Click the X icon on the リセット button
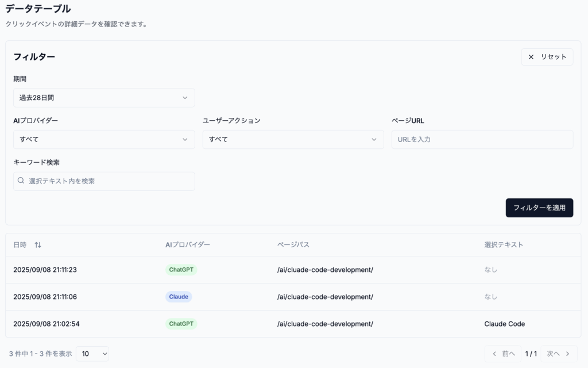The width and height of the screenshot is (588, 368). tap(531, 57)
